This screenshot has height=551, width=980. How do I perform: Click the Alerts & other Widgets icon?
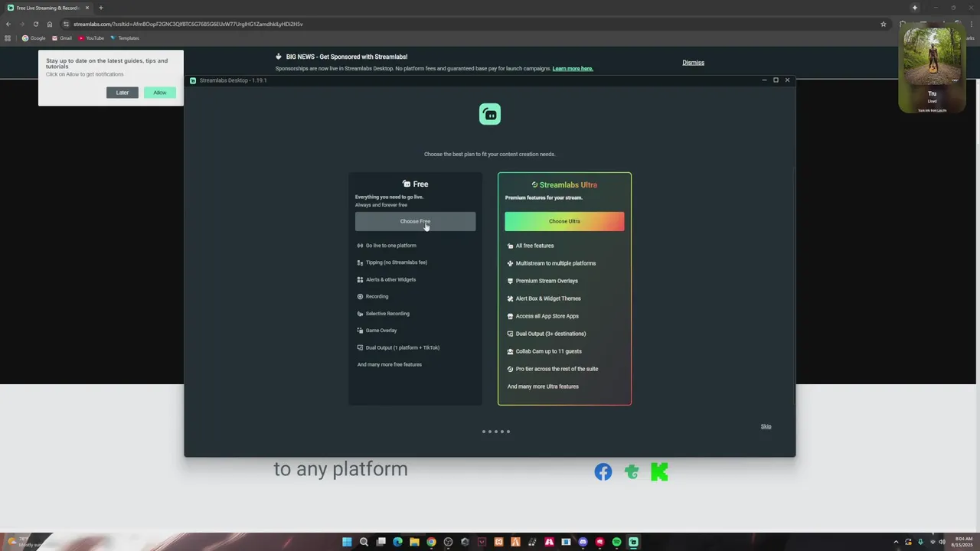pyautogui.click(x=360, y=279)
